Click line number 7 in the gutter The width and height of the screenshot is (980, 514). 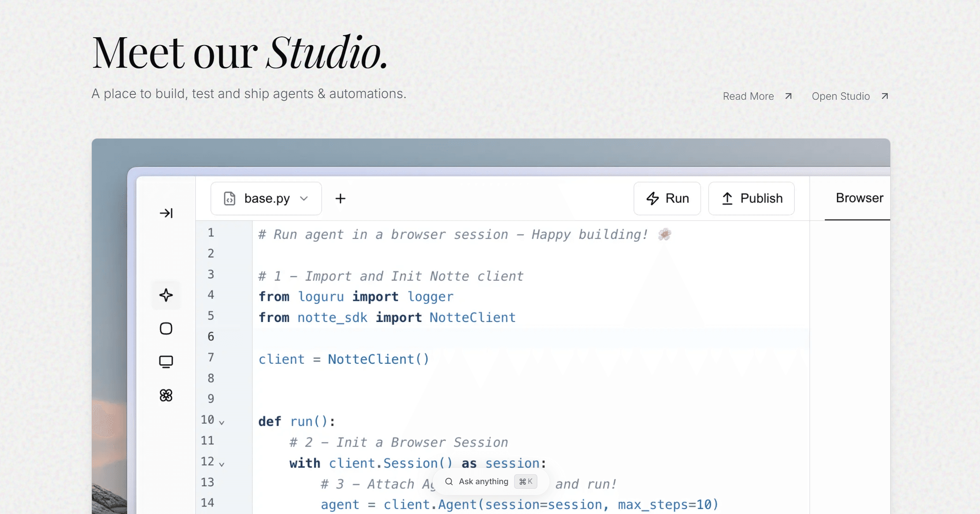coord(211,357)
